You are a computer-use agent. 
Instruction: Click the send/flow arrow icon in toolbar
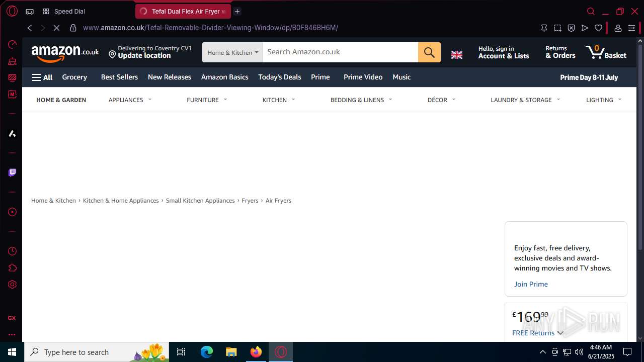pos(585,28)
